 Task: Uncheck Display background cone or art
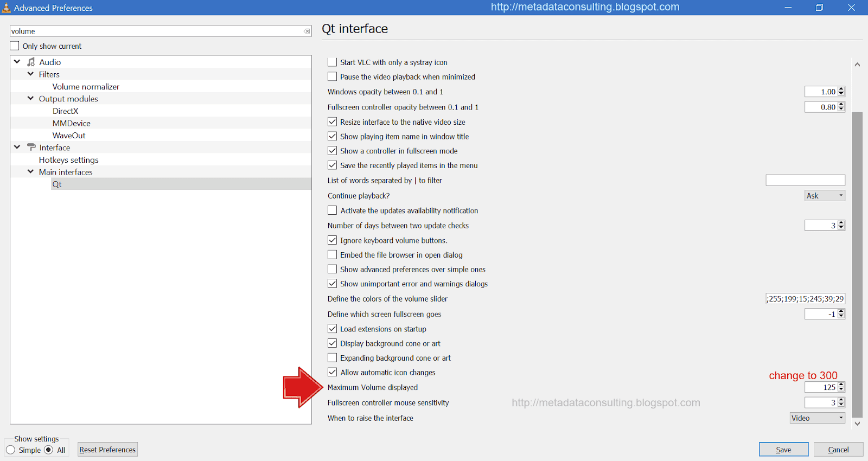tap(333, 343)
